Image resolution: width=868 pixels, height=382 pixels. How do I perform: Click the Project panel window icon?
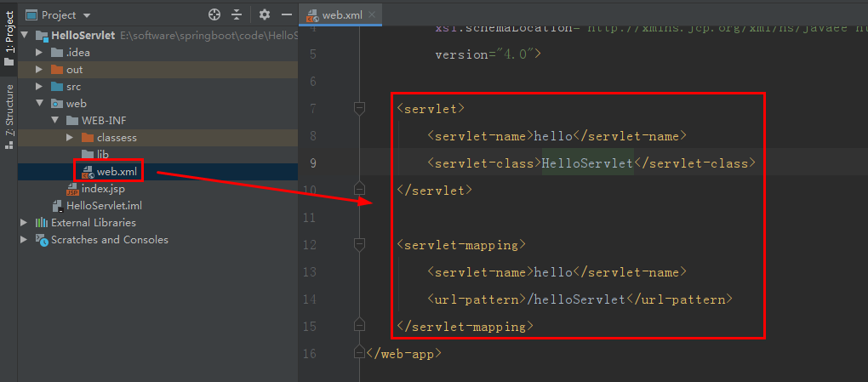(x=31, y=15)
